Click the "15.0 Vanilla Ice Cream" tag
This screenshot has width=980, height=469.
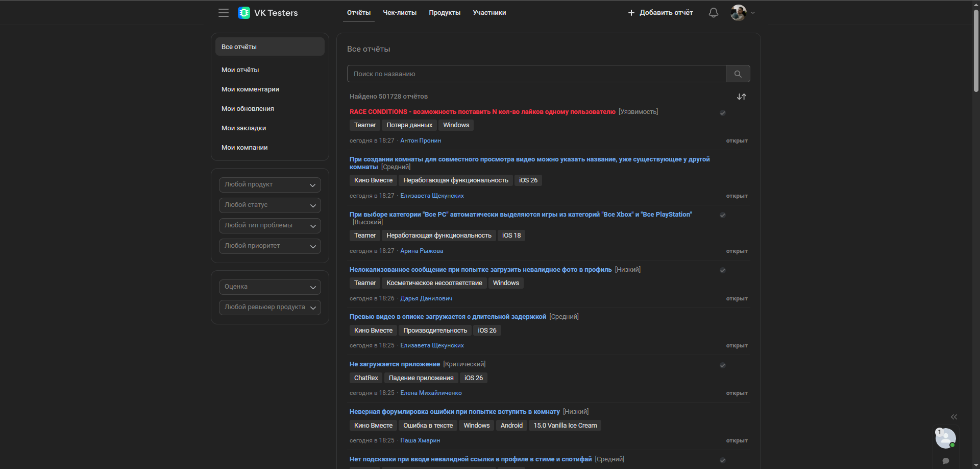click(x=565, y=426)
